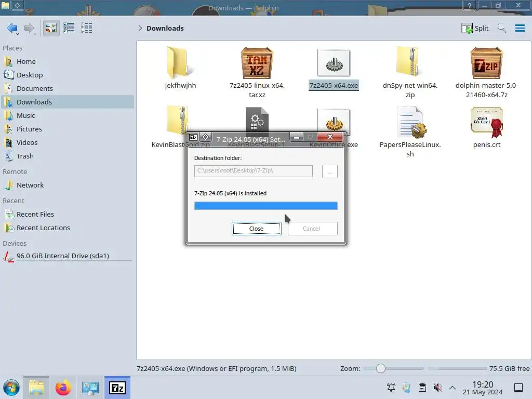Select the jekfhwjhh folder icon
This screenshot has width=532, height=399.
(x=180, y=63)
